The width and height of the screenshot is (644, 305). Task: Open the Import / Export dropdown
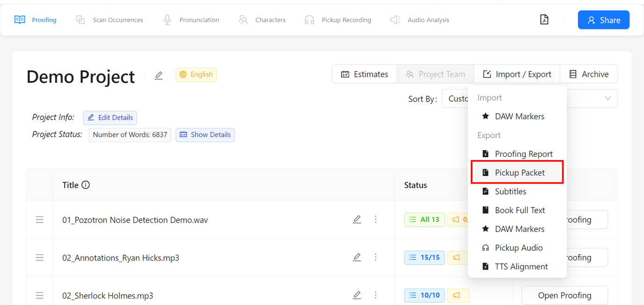(517, 74)
